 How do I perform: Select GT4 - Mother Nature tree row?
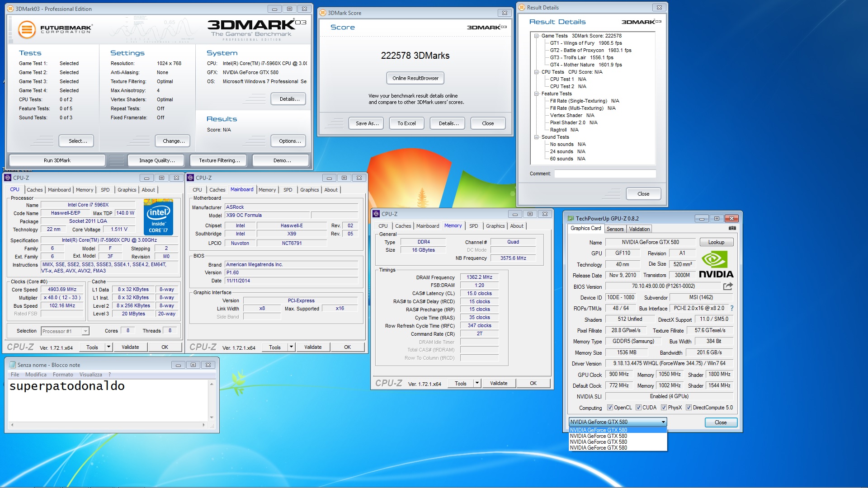586,65
